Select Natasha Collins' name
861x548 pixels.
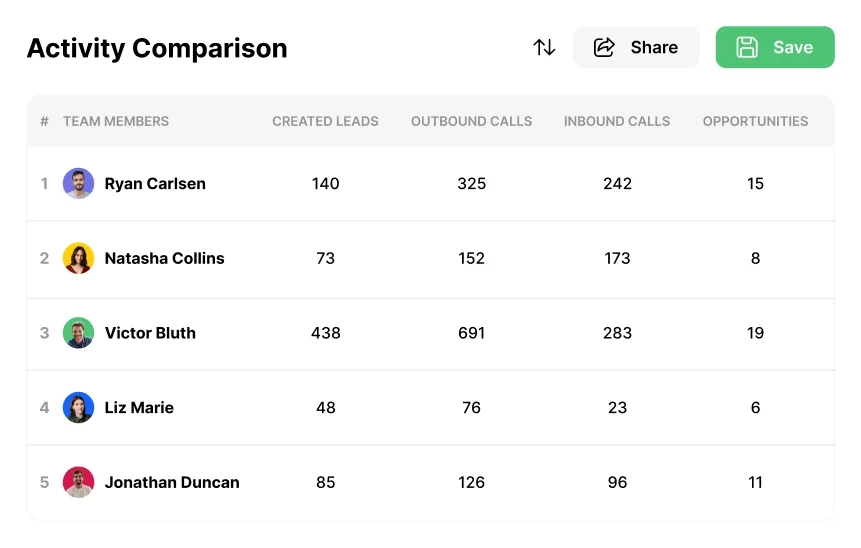164,258
